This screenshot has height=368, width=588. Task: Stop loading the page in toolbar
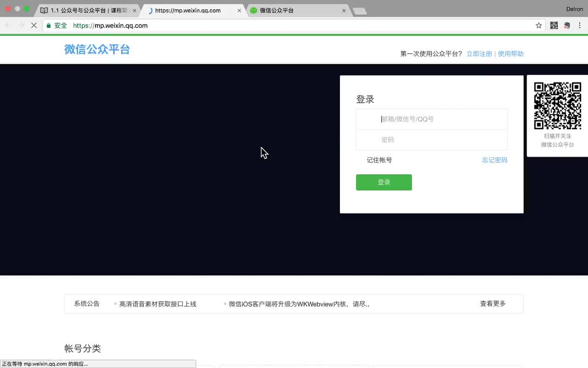(34, 26)
